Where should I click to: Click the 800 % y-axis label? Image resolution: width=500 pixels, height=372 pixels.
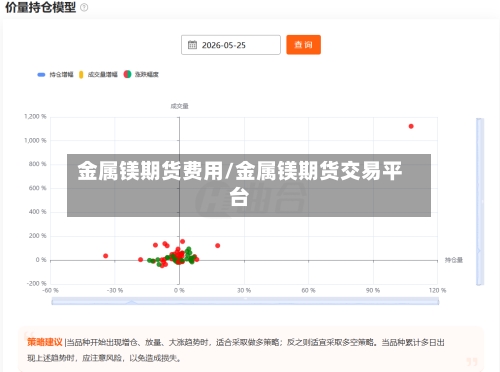pyautogui.click(x=38, y=164)
